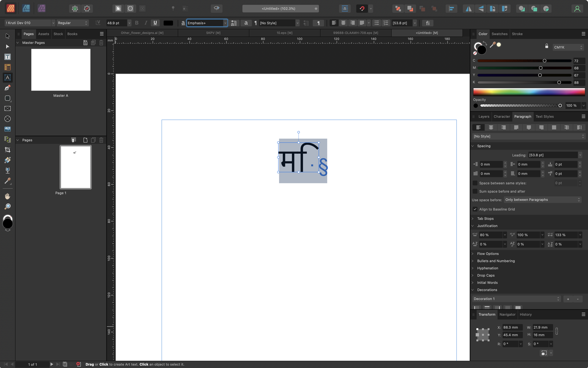
Task: Switch to SKPV [M] document tab
Action: pos(213,33)
